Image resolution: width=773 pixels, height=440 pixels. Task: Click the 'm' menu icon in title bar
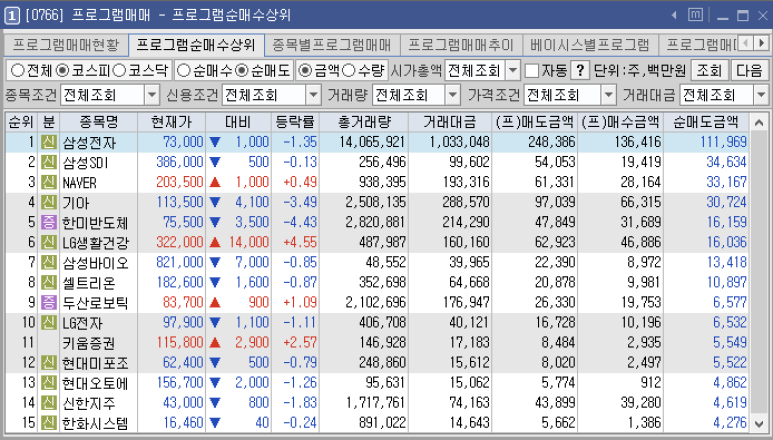pyautogui.click(x=695, y=15)
